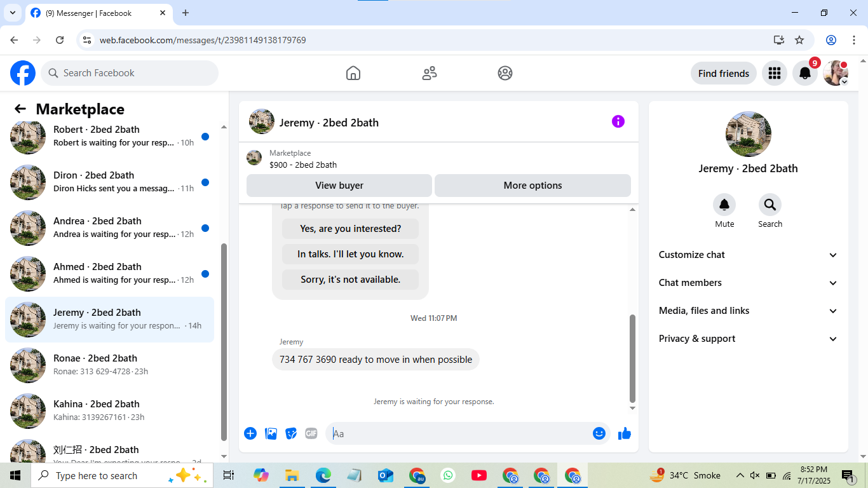Open conversation information purple icon
868x488 pixels.
click(x=618, y=121)
